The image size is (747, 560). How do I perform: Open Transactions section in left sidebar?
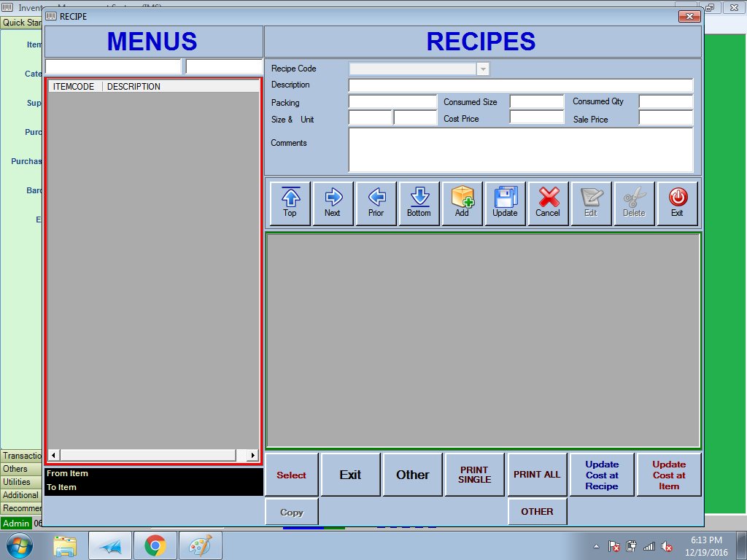[22, 456]
